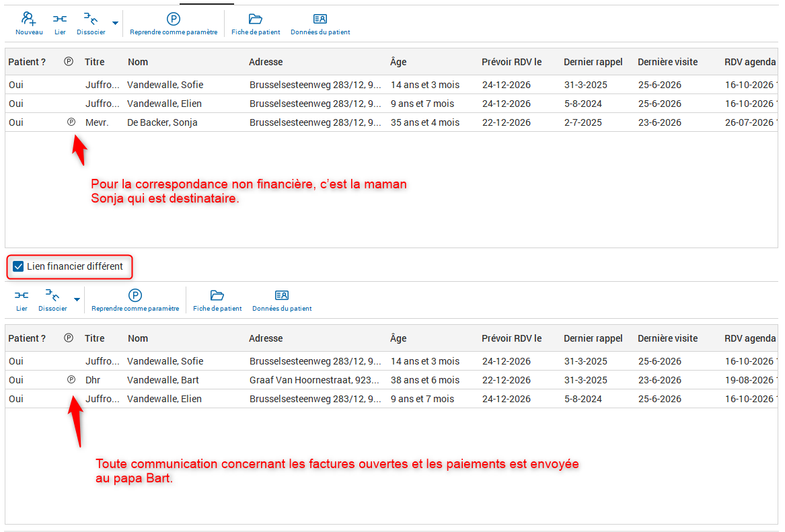Click Reprendre comme paramètre in upper toolbar
Screen dimensions: 785x532
click(x=174, y=24)
